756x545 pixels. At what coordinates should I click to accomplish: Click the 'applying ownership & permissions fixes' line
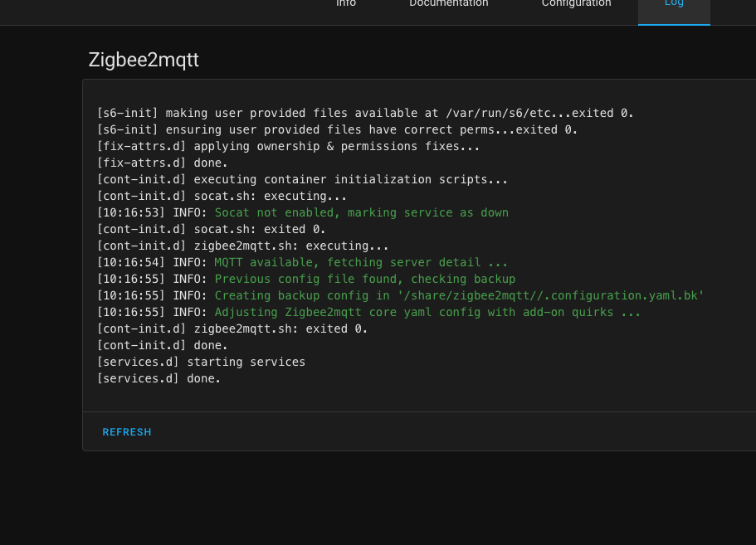(x=288, y=147)
